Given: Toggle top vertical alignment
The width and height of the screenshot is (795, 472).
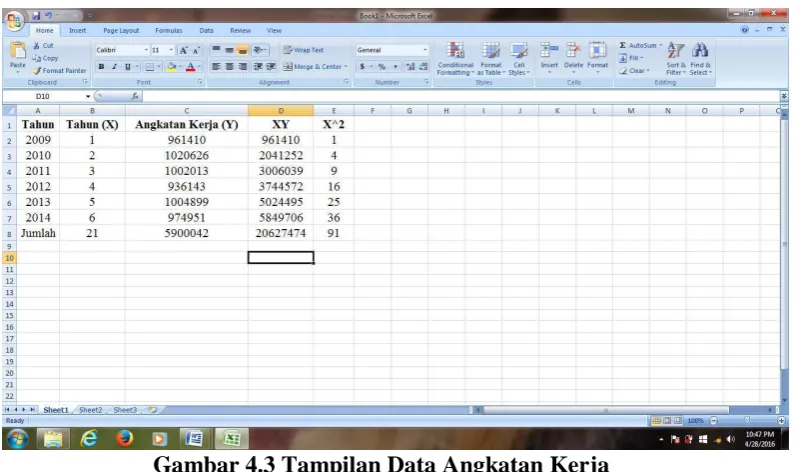Looking at the screenshot, I should [x=216, y=50].
